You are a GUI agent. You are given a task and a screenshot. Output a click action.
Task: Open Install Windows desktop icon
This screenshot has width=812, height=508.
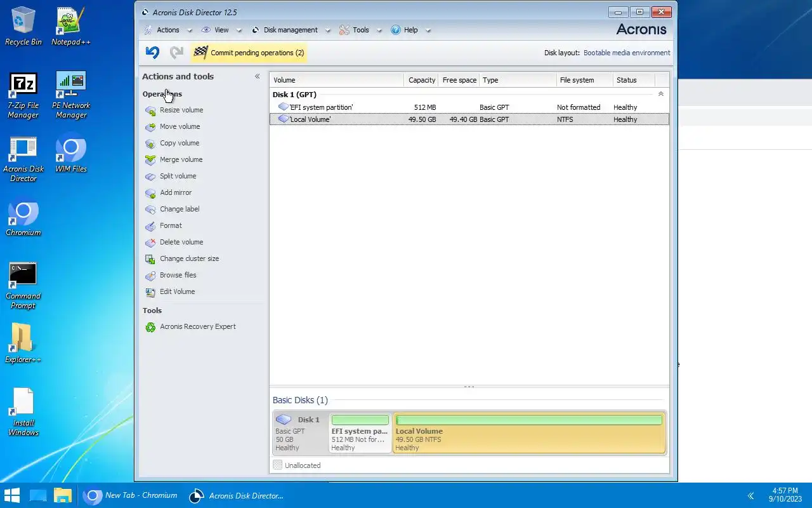tap(23, 412)
